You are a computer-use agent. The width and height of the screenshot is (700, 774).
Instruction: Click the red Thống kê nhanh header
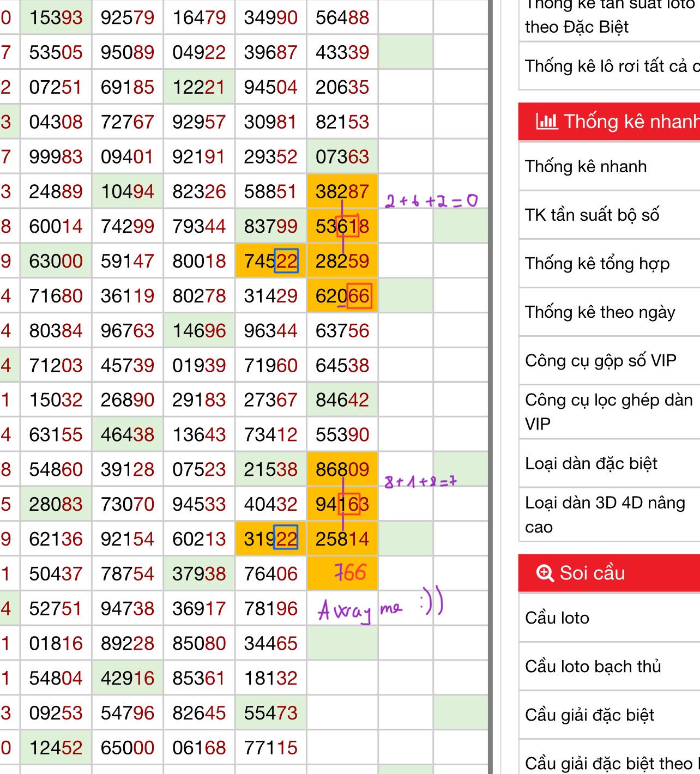click(609, 121)
